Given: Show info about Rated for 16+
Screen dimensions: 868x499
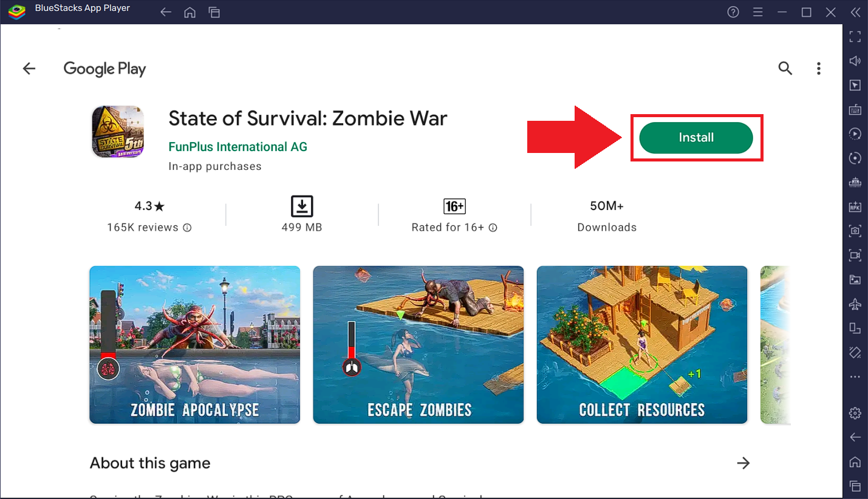Looking at the screenshot, I should (493, 228).
